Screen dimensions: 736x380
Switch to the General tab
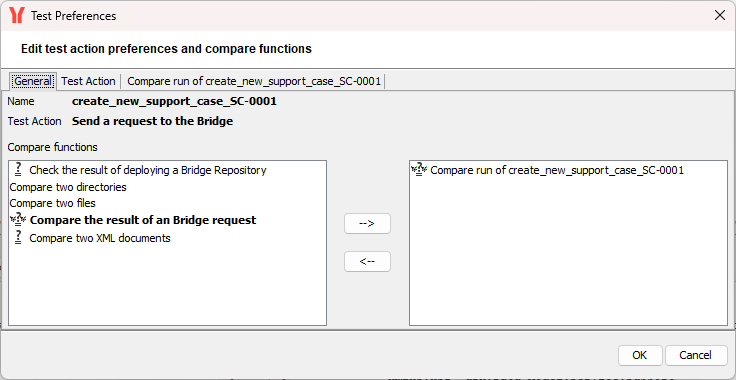[x=33, y=81]
